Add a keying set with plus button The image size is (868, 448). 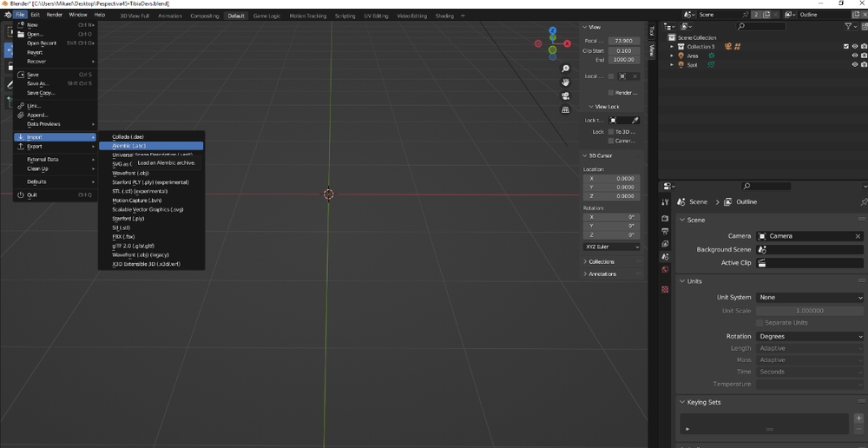[858, 418]
